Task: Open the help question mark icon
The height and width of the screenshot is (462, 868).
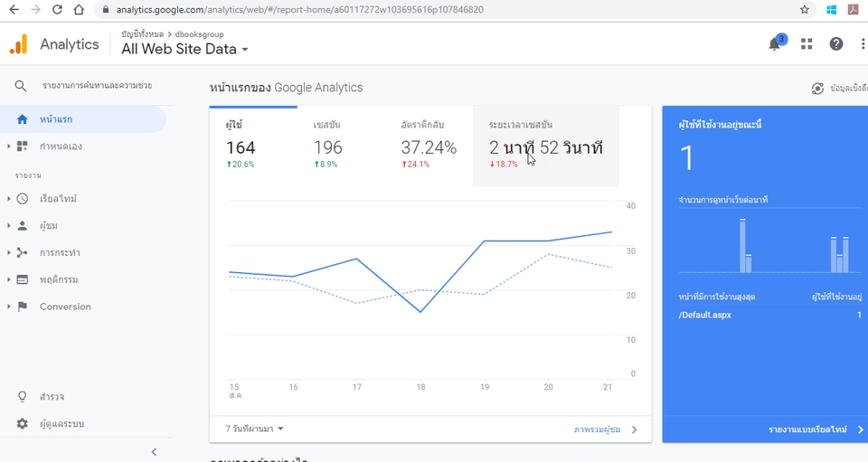Action: 836,44
